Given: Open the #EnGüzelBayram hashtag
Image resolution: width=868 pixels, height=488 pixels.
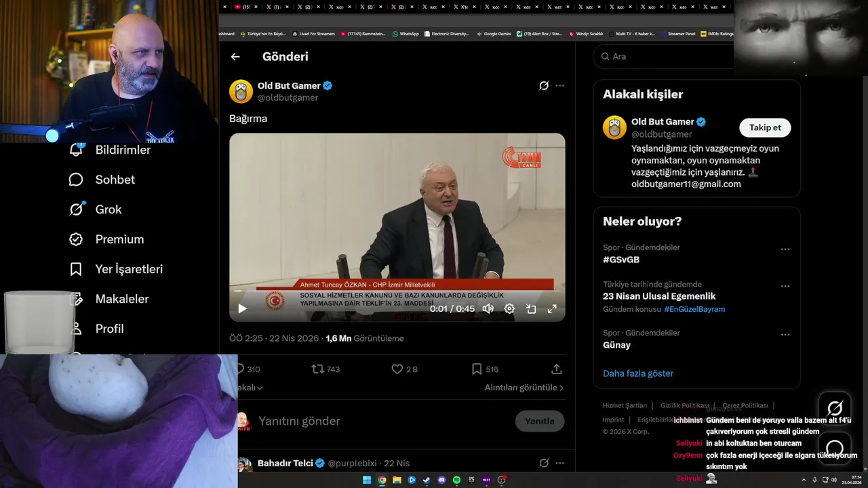Looking at the screenshot, I should pos(694,309).
